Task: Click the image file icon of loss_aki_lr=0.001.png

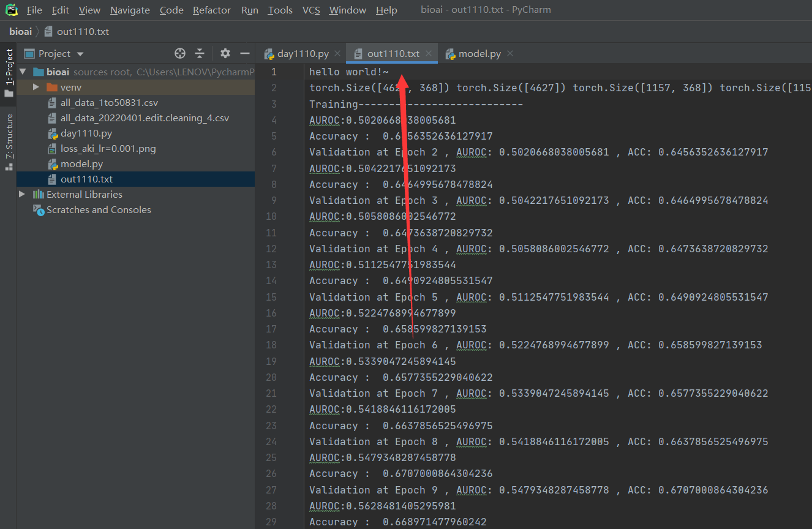Action: click(x=52, y=148)
